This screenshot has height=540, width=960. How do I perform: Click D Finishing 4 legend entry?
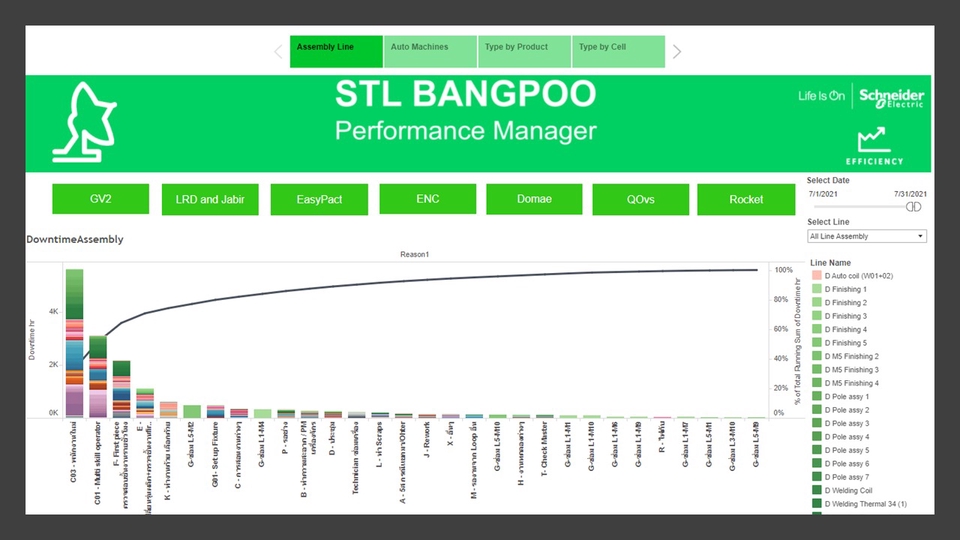(x=839, y=329)
